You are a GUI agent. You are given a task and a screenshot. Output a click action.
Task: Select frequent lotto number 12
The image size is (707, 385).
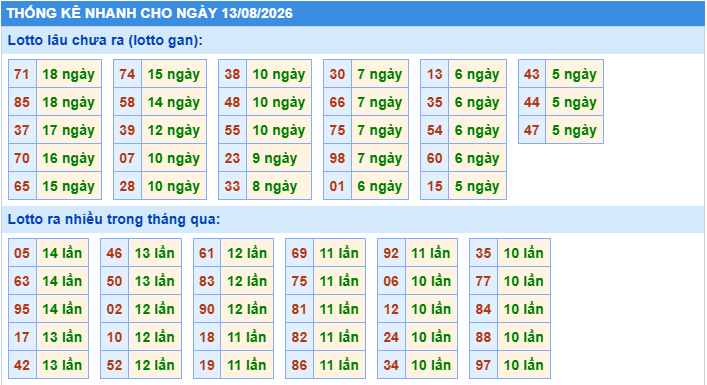point(391,309)
